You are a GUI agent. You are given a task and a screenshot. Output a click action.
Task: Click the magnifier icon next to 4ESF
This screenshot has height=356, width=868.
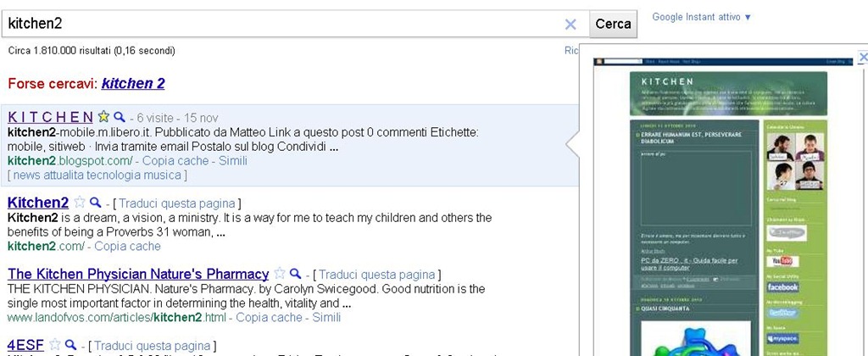[x=70, y=344]
